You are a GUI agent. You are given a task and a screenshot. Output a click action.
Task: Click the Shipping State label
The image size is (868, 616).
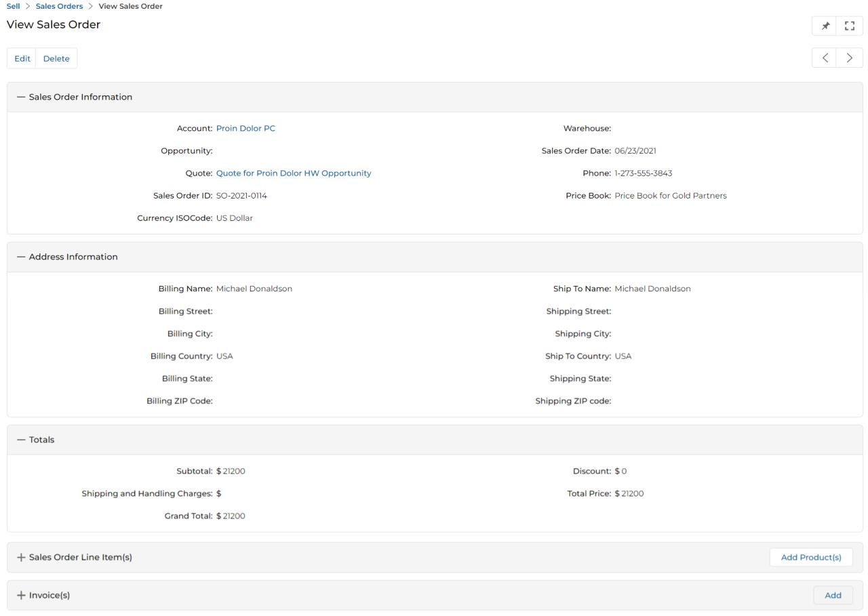coord(580,378)
